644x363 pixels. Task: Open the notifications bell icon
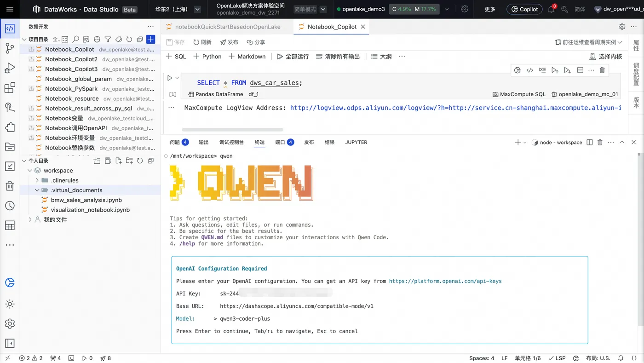pyautogui.click(x=552, y=9)
